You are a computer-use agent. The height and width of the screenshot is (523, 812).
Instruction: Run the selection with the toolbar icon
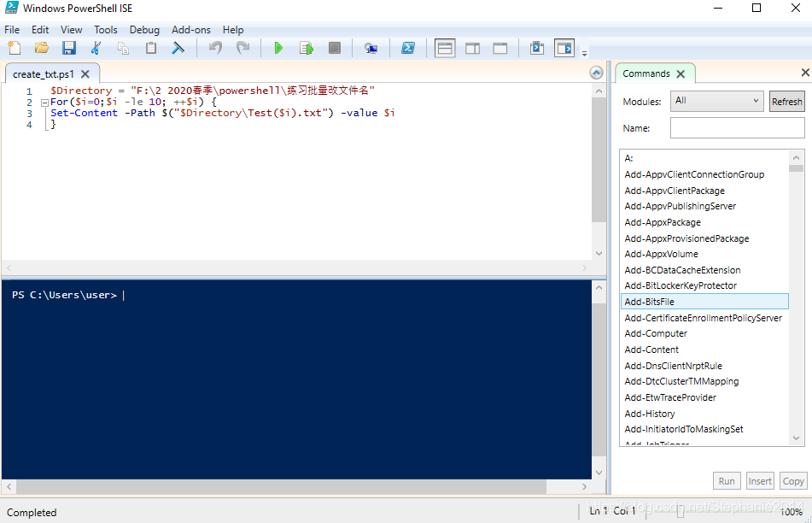(x=306, y=48)
